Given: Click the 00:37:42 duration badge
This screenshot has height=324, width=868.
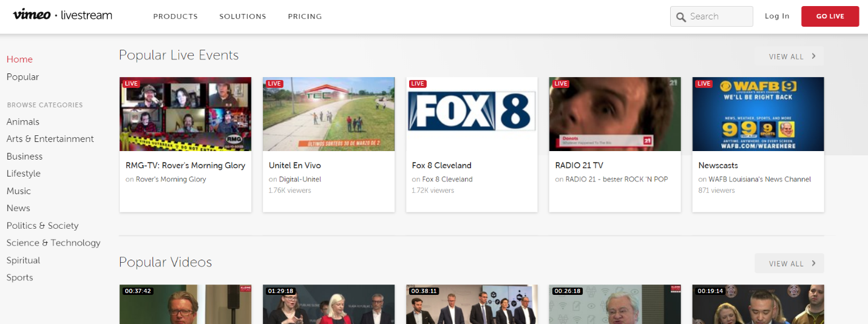Looking at the screenshot, I should coord(137,291).
